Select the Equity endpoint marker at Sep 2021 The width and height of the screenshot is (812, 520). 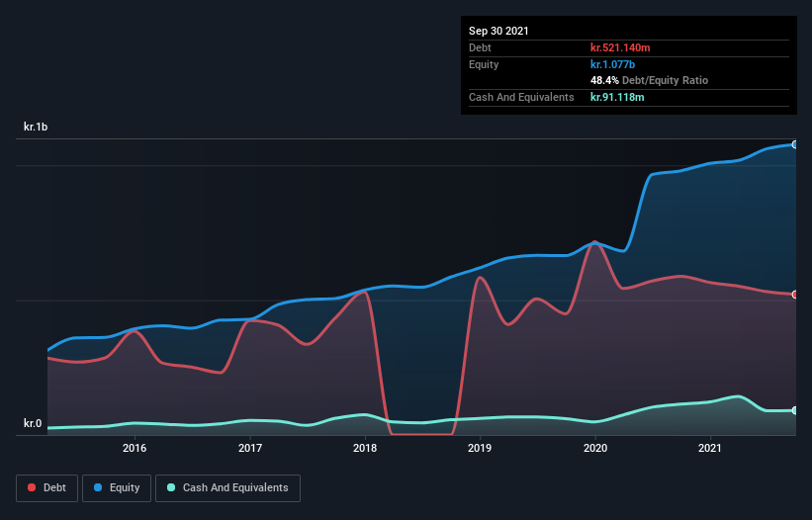[795, 145]
